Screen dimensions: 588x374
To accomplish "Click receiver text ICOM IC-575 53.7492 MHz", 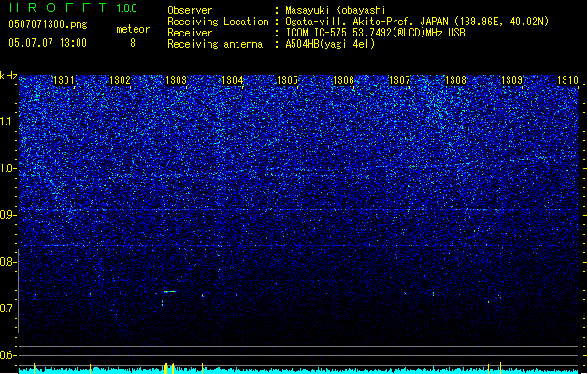I will click(x=375, y=33).
